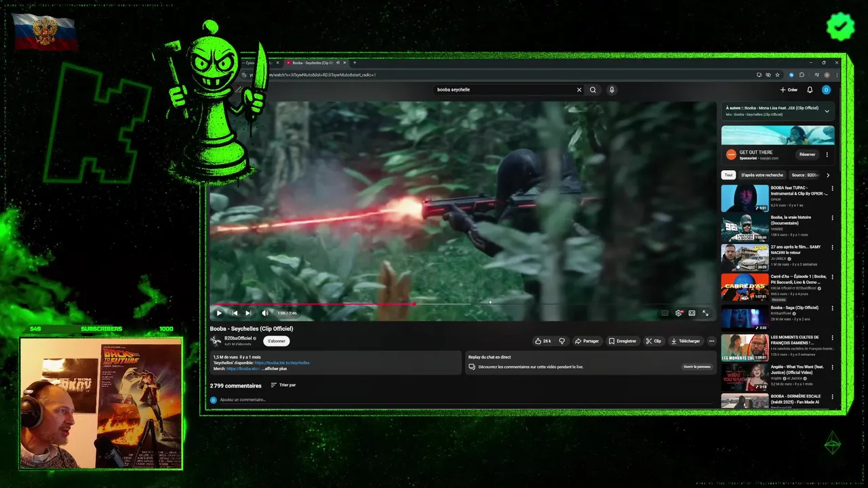
Task: Play the Booba Seychelles video
Action: coord(219,313)
